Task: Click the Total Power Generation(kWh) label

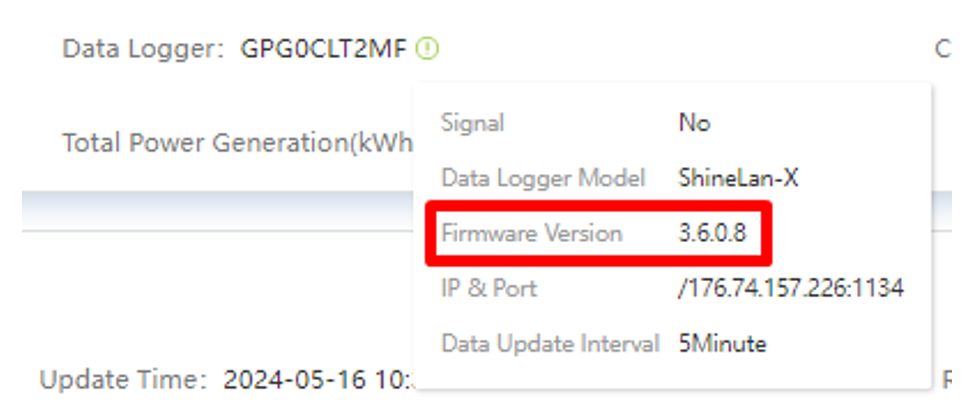Action: 238,143
